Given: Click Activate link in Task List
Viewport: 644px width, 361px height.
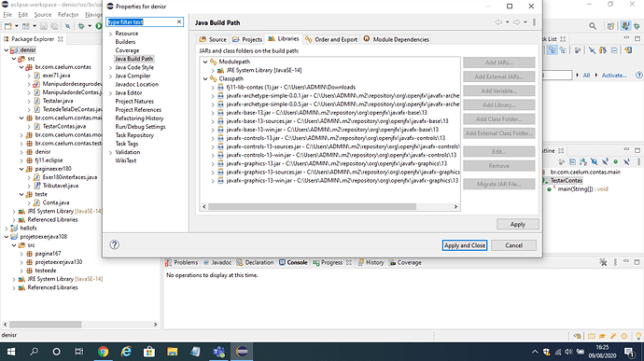Looking at the screenshot, I should [x=614, y=76].
